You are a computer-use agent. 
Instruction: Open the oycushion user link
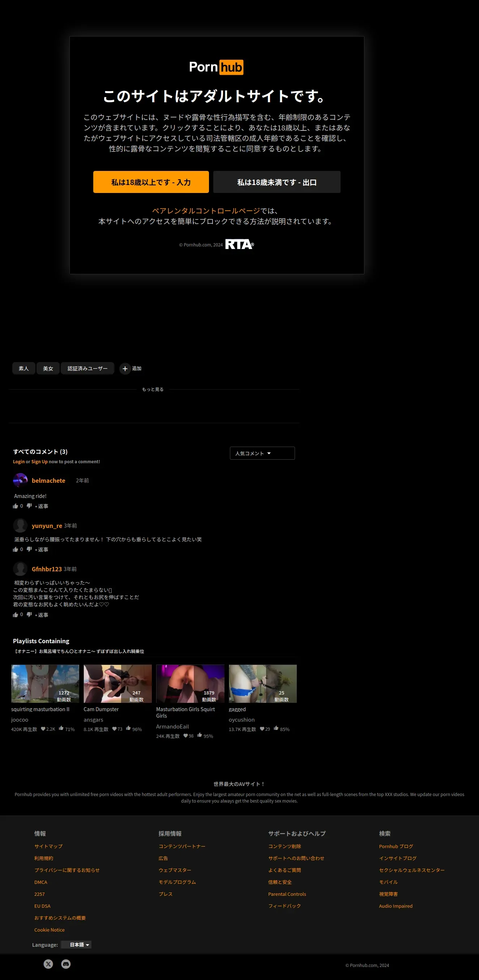pyautogui.click(x=241, y=720)
